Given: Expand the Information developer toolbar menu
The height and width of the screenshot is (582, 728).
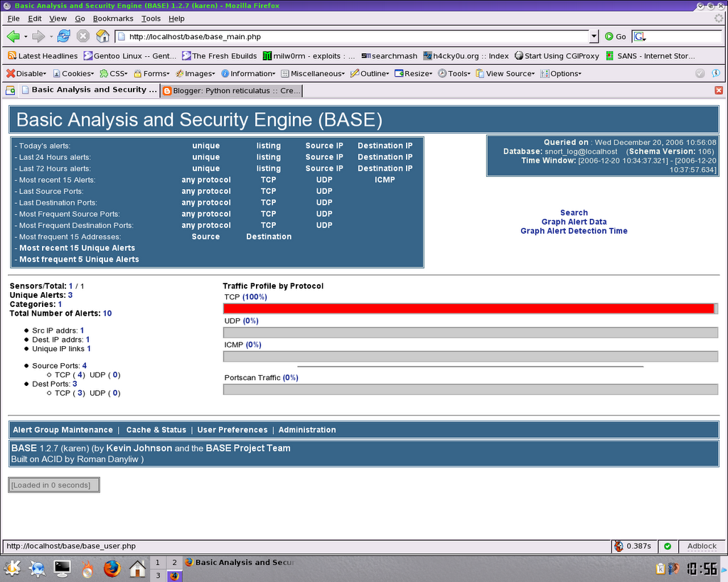Looking at the screenshot, I should [248, 73].
